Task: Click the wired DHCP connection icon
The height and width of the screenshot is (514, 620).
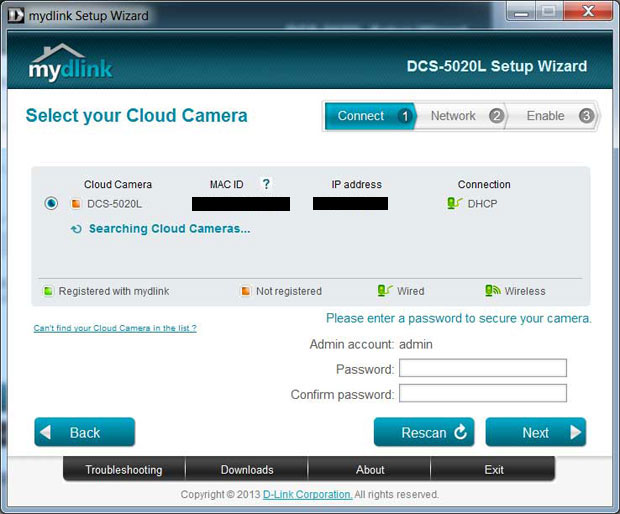Action: 454,203
